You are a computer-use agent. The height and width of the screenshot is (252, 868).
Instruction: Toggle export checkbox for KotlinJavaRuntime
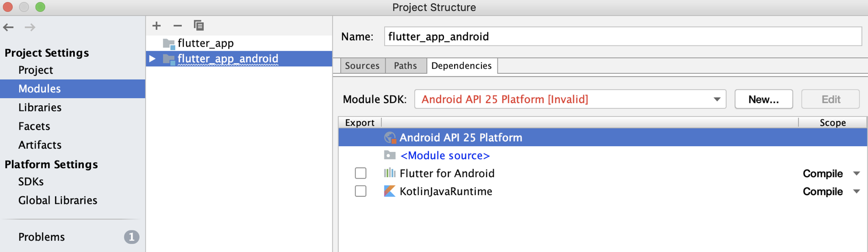[361, 191]
